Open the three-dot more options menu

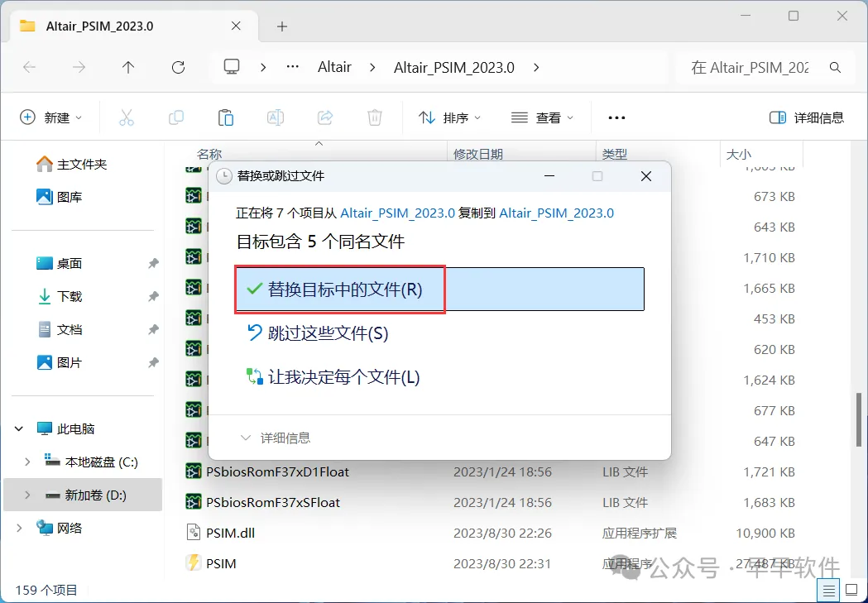click(616, 117)
